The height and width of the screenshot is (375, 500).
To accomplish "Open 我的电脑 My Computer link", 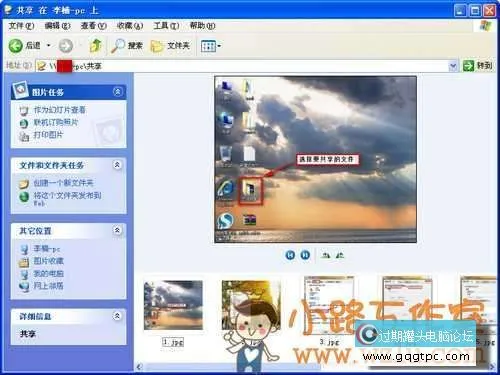I will [x=48, y=274].
